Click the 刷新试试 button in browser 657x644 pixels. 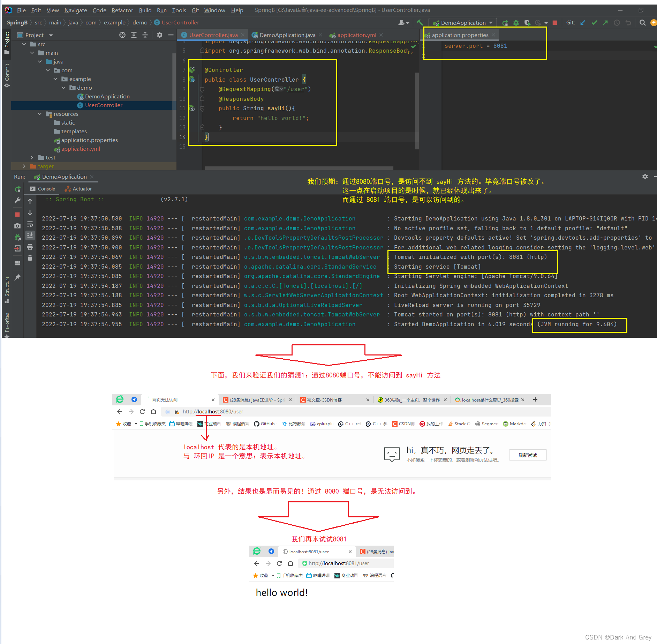point(528,455)
